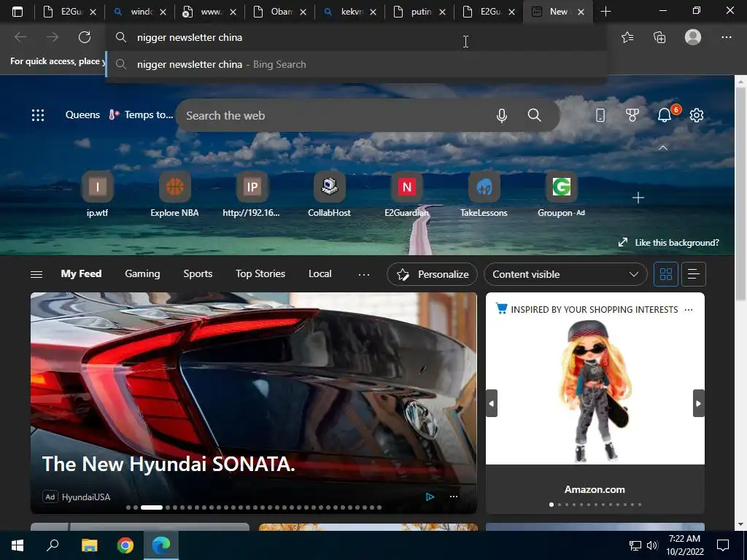Open Edge Settings and more menu
Image resolution: width=747 pixels, height=560 pixels.
(726, 37)
